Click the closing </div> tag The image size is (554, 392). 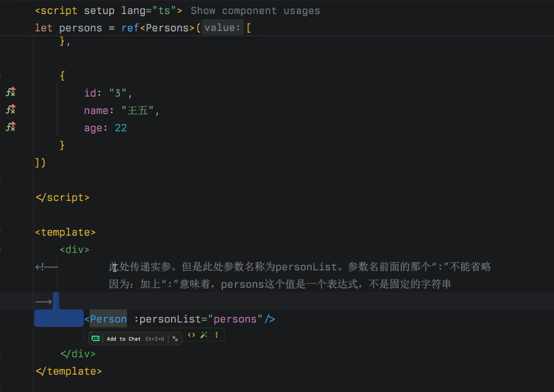78,353
